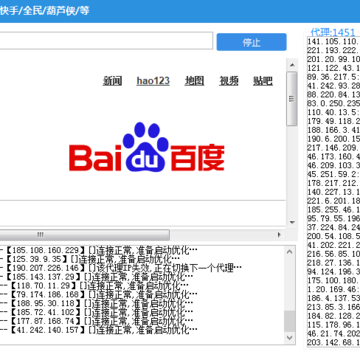Viewport: 360px width, 360px height.
Task: Select proxy entry starting 218.27.136
Action: tap(333, 263)
